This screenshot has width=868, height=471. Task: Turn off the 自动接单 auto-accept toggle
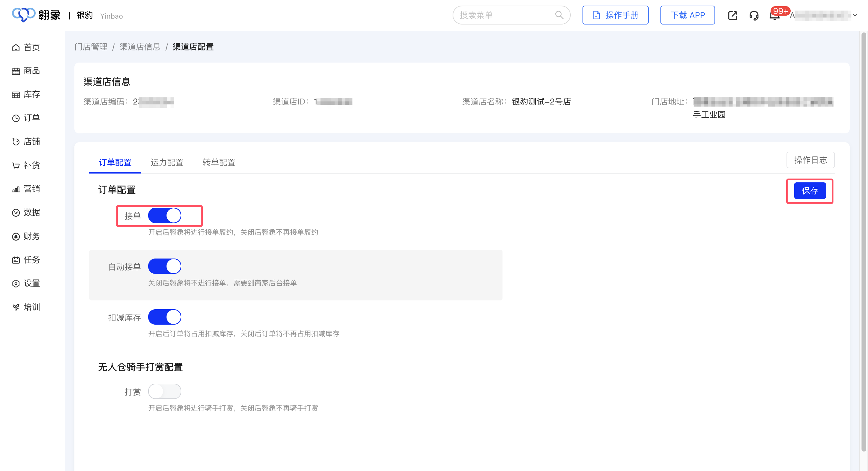[165, 266]
